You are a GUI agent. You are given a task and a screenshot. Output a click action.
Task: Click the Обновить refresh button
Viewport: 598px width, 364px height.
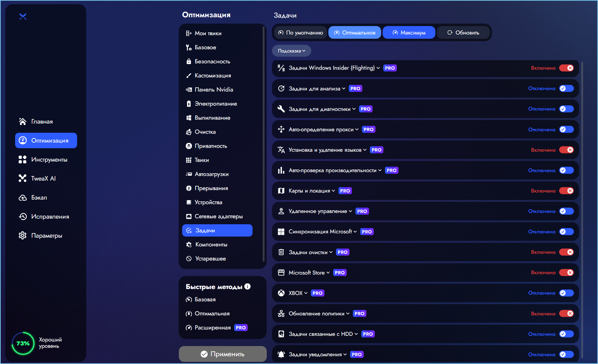click(463, 32)
